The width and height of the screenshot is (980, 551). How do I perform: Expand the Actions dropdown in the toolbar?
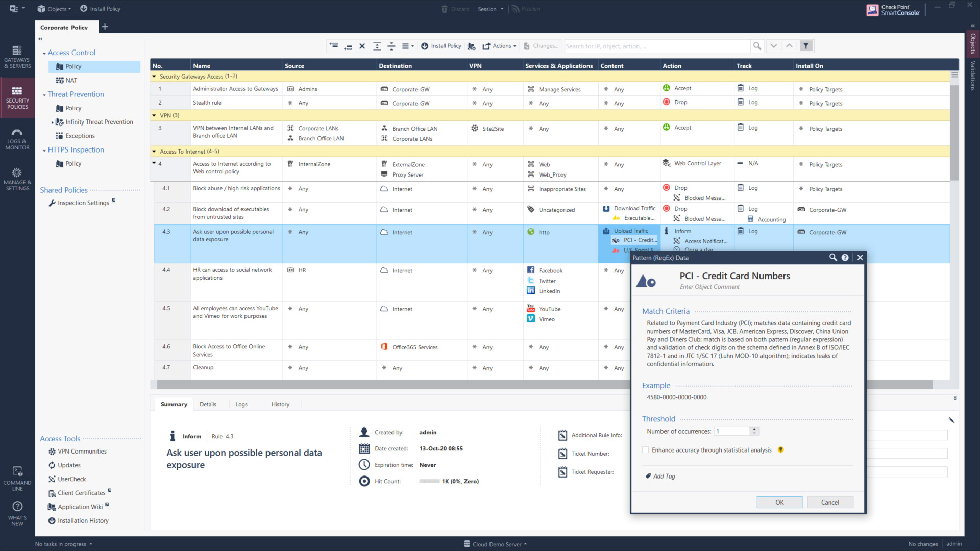[x=500, y=46]
